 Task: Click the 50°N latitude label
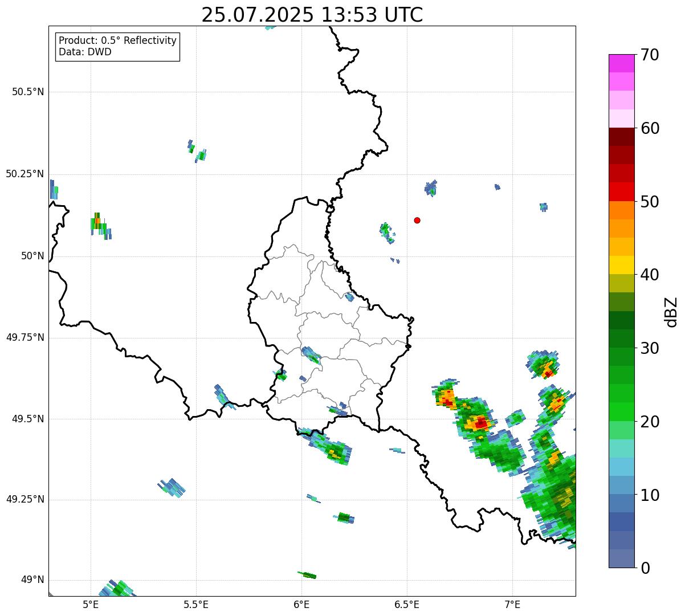(x=32, y=256)
